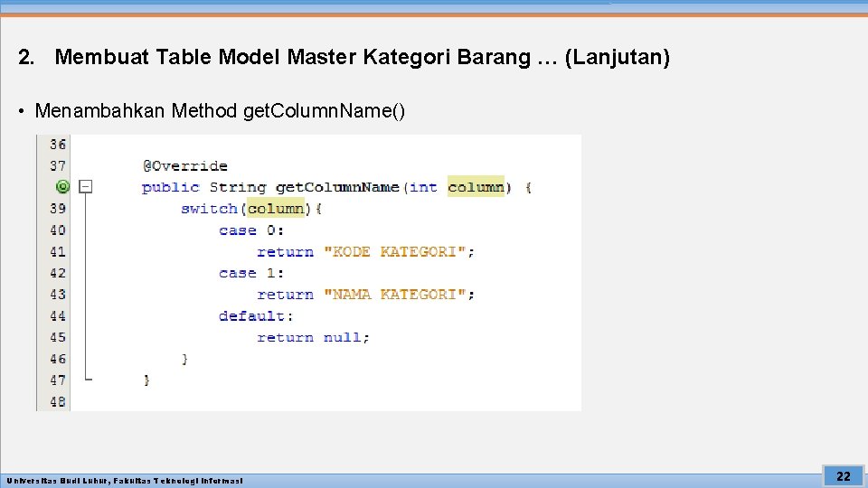Collapse the getColumnName method code fold

point(85,187)
